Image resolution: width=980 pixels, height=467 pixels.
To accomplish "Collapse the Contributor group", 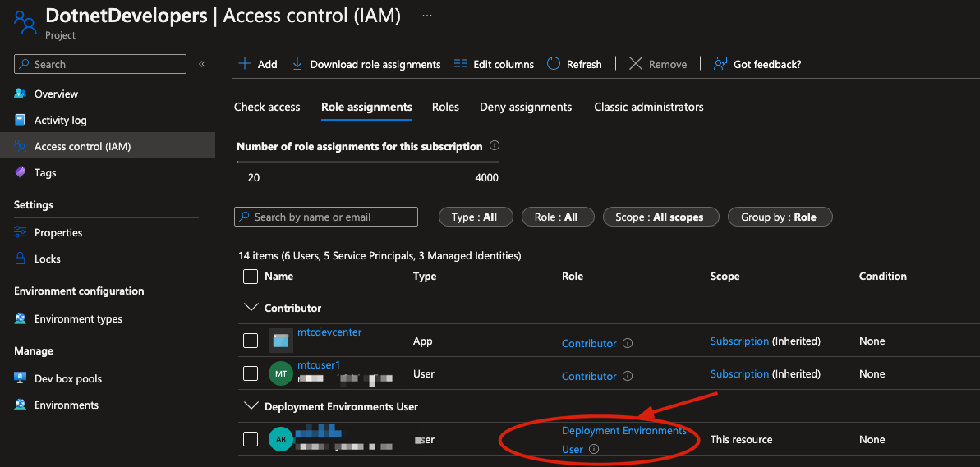I will point(250,308).
